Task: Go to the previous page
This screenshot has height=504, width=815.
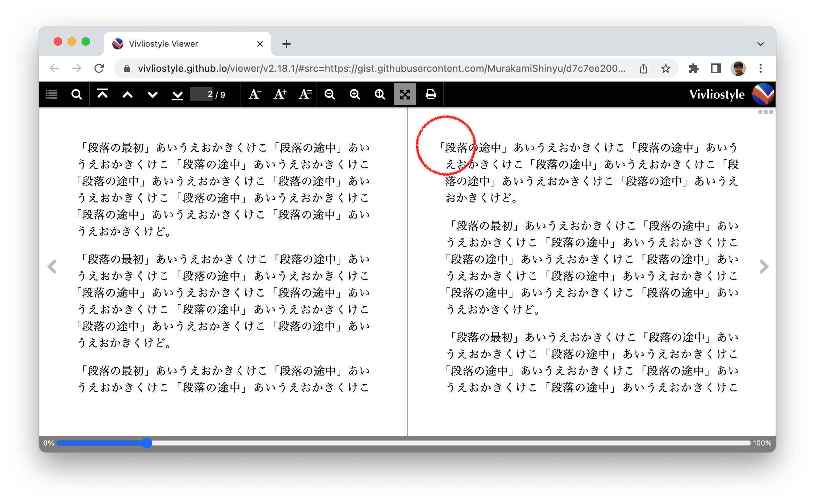Action: [x=128, y=94]
